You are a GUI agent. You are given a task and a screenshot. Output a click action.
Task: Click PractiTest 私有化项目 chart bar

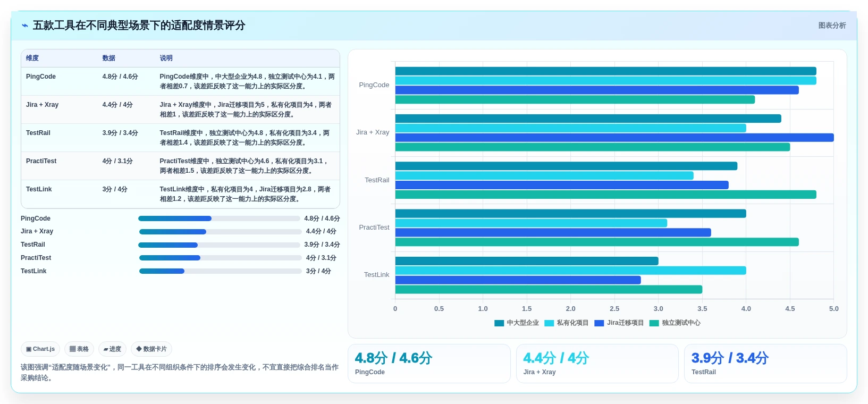[531, 223]
